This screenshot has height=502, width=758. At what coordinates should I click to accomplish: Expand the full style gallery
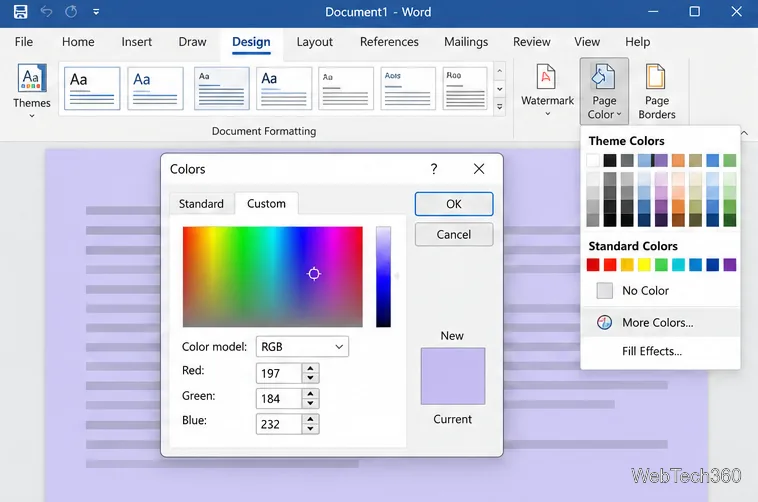tap(499, 106)
